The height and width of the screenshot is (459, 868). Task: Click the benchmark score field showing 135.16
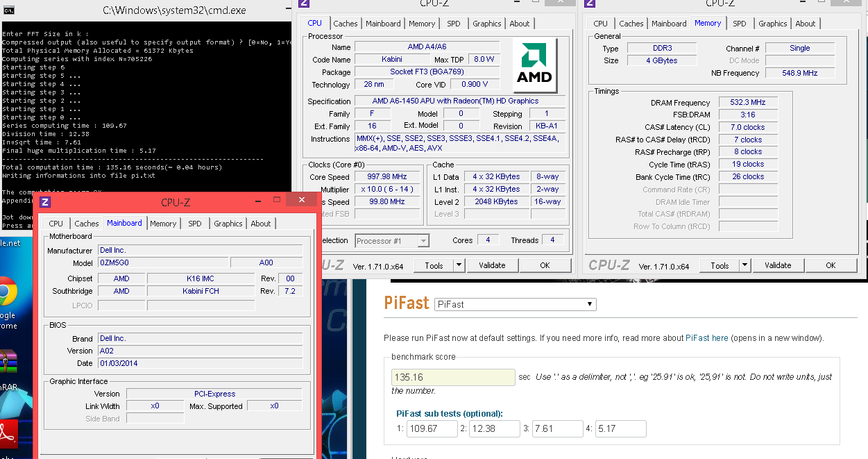pos(454,377)
